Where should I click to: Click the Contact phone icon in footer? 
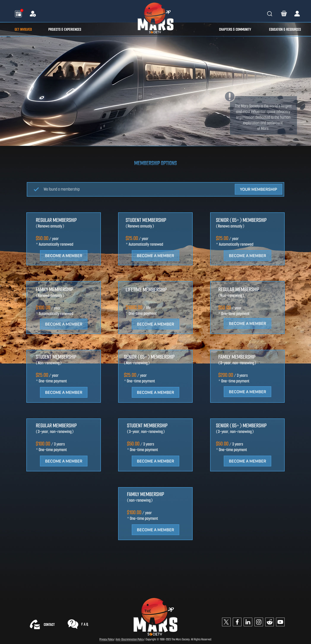35,624
